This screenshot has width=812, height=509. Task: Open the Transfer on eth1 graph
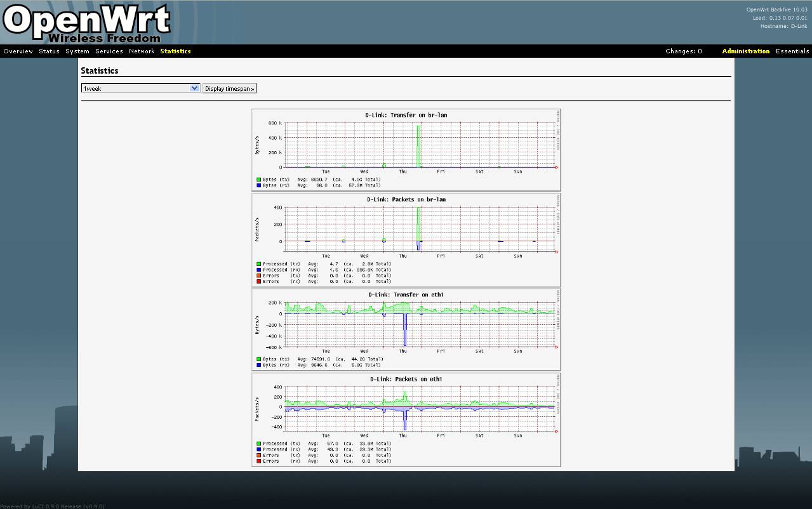(406, 330)
